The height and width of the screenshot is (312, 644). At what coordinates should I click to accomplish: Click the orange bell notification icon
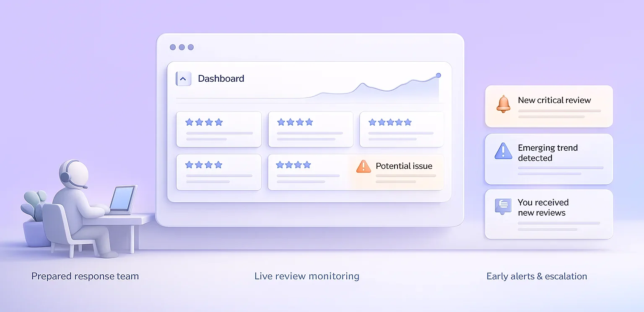pyautogui.click(x=503, y=104)
